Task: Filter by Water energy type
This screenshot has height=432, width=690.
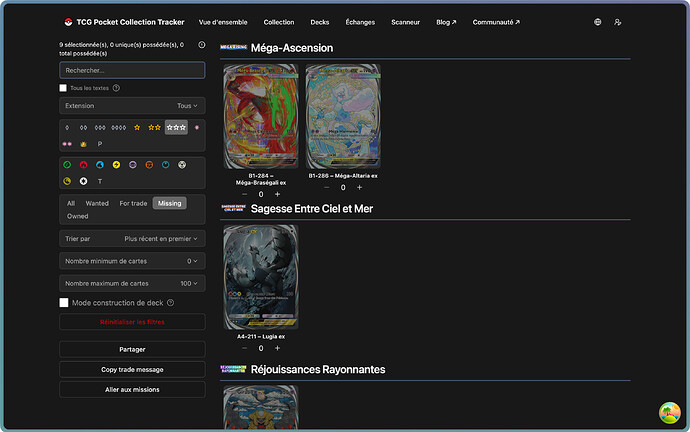Action: [100, 165]
